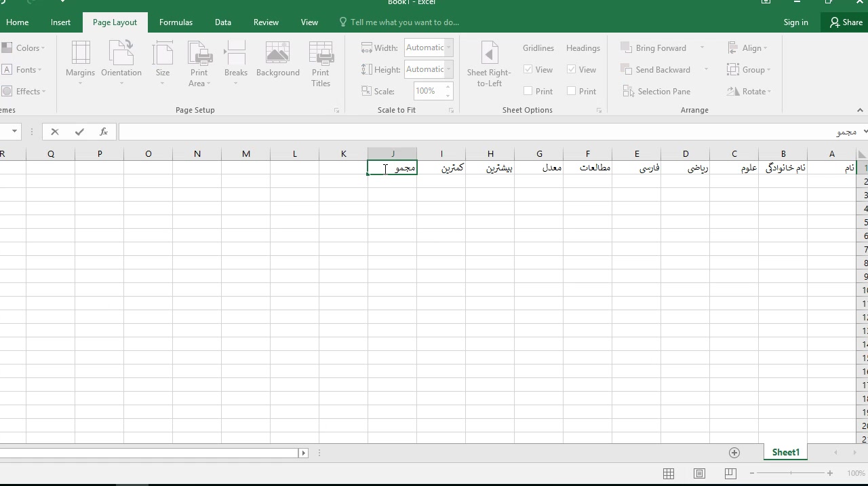This screenshot has height=486, width=868.
Task: Open the Print Area menu
Action: click(x=199, y=64)
